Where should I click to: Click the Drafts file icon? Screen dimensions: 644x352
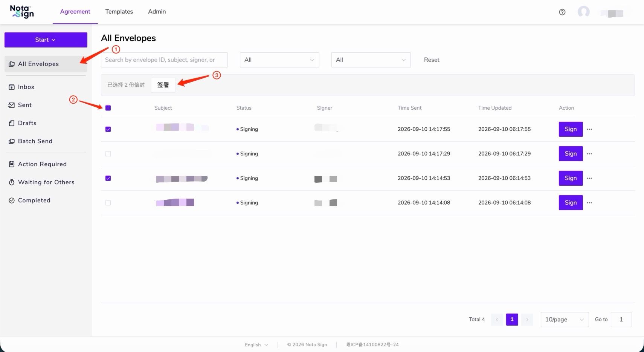click(12, 123)
